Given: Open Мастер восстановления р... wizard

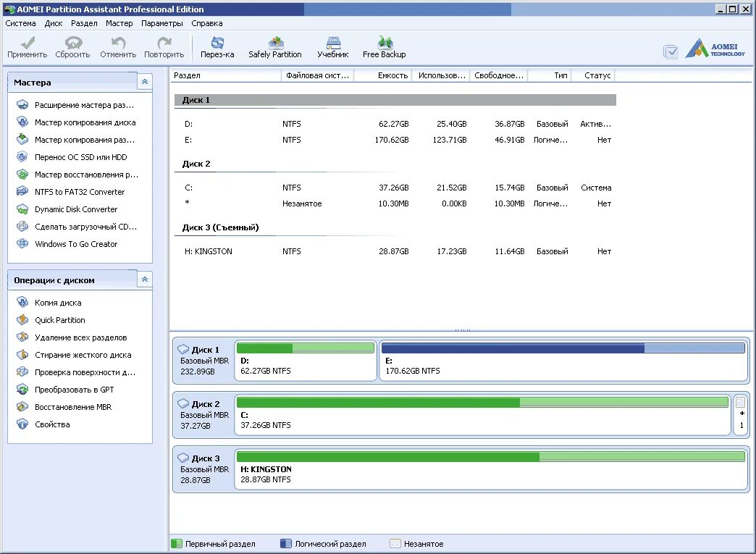Looking at the screenshot, I should [x=77, y=175].
